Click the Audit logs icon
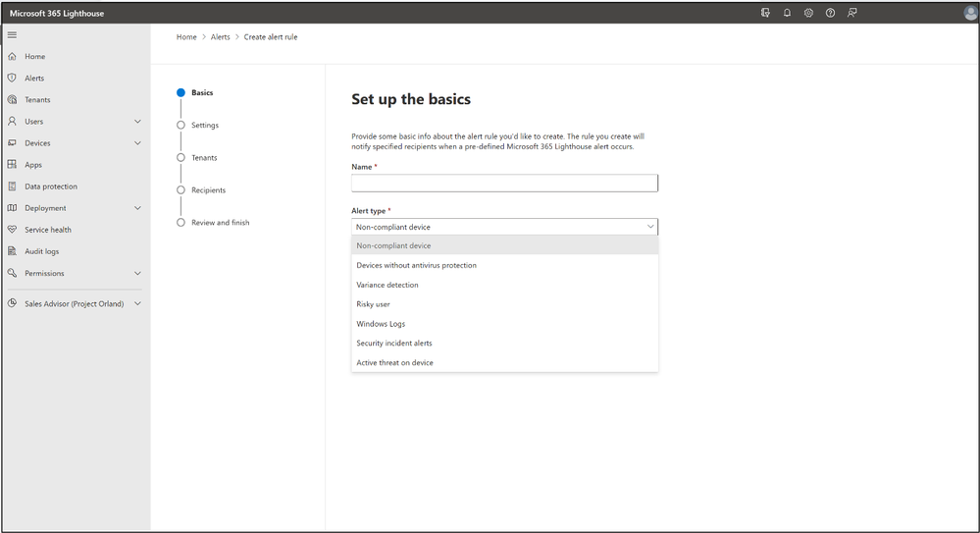This screenshot has height=533, width=980. 12,251
